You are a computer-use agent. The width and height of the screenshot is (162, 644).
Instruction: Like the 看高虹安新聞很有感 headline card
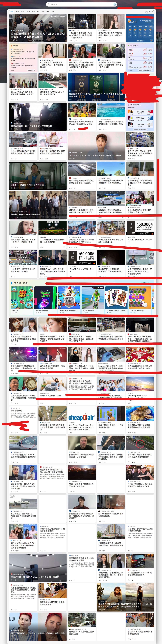(x=12, y=40)
